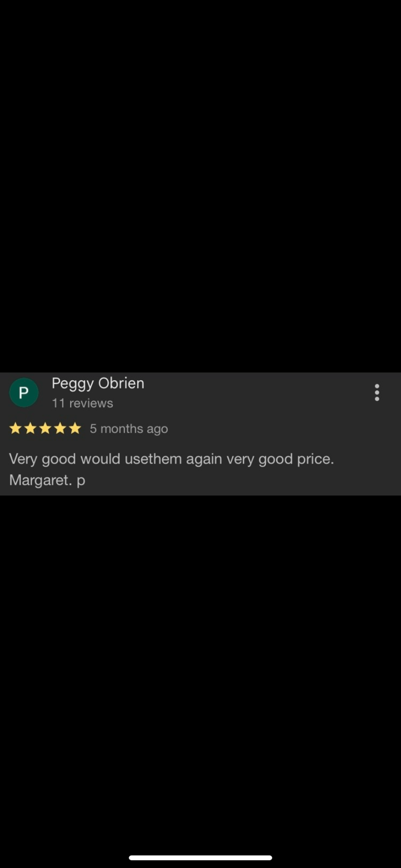This screenshot has height=868, width=401.
Task: Select the fifth rating star
Action: (x=75, y=429)
